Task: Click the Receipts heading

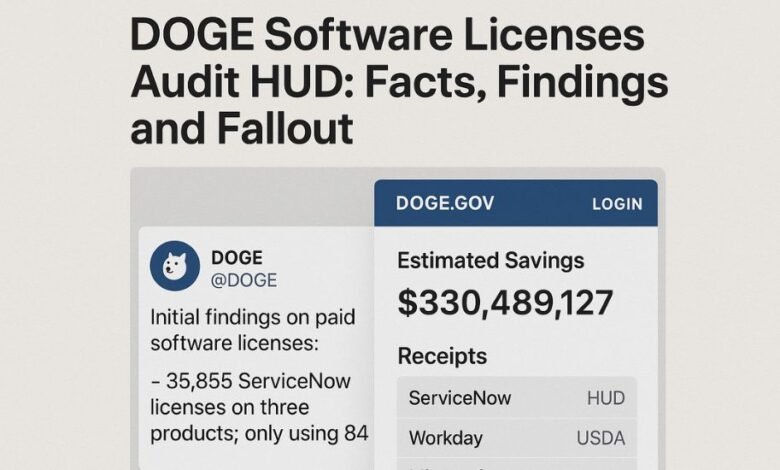Action: pyautogui.click(x=442, y=356)
